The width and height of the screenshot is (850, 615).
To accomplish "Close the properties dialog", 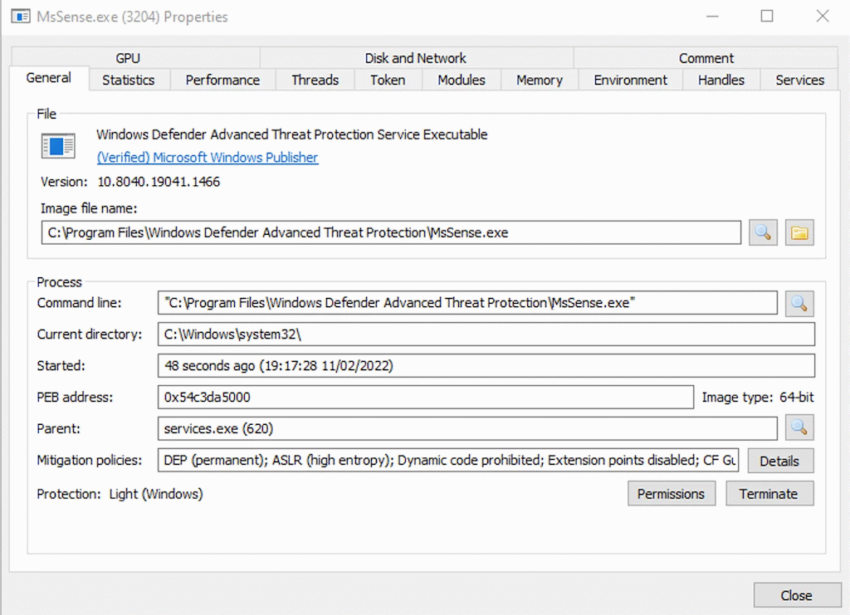I will click(795, 594).
